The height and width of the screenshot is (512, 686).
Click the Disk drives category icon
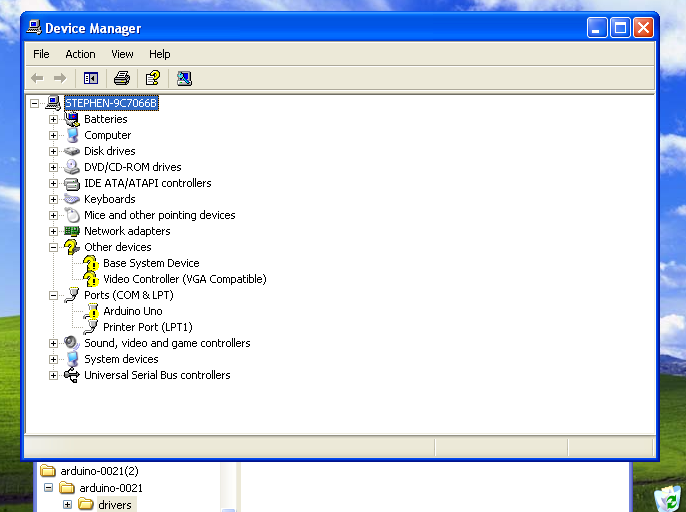(x=72, y=151)
